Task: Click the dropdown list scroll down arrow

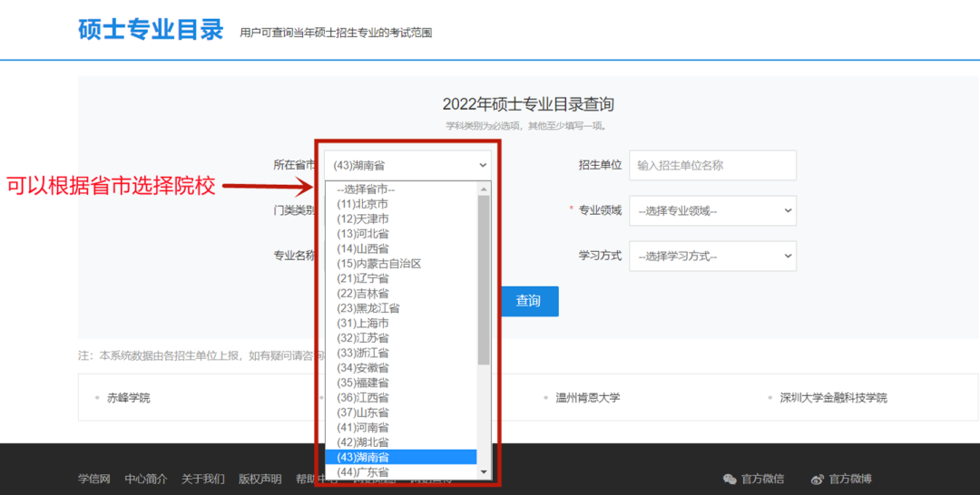Action: click(x=484, y=472)
